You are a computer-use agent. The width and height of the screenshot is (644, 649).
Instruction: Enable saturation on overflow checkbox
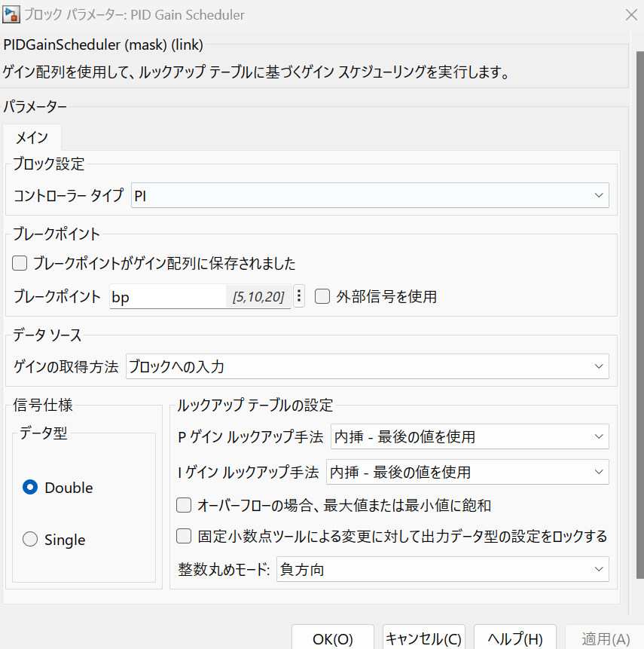[x=184, y=505]
